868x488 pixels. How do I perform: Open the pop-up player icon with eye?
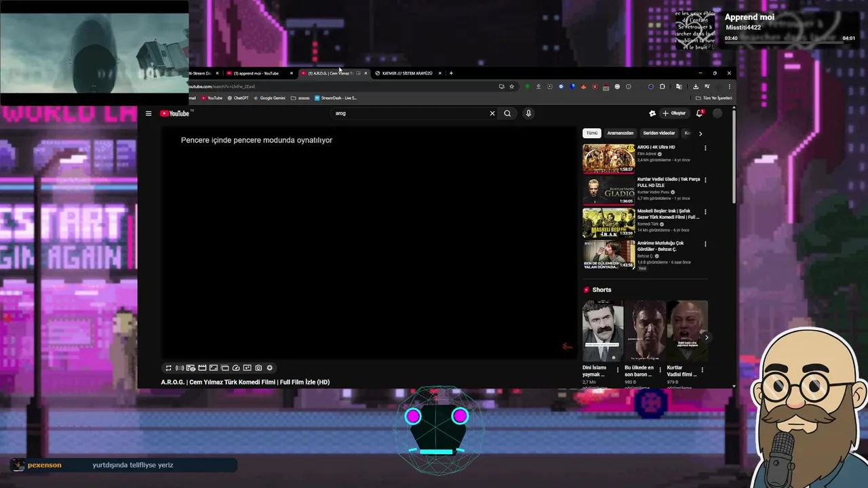coord(191,368)
